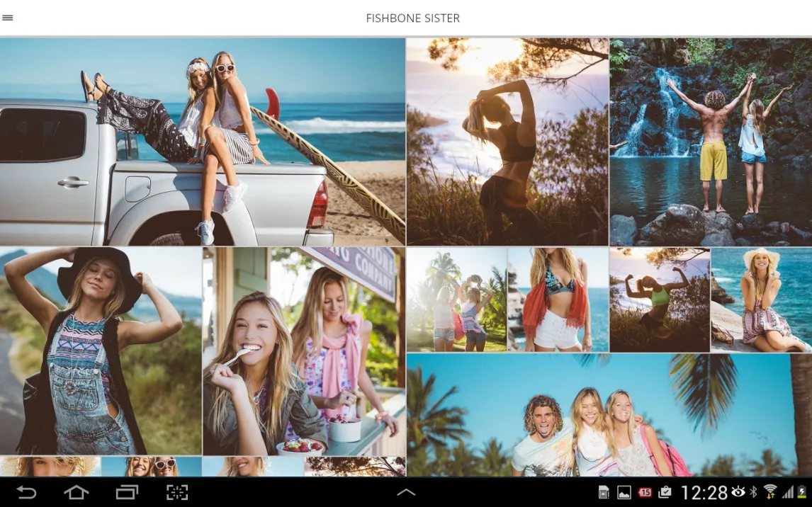Tap the red 15 notification badge
This screenshot has height=507, width=812.
(x=645, y=492)
